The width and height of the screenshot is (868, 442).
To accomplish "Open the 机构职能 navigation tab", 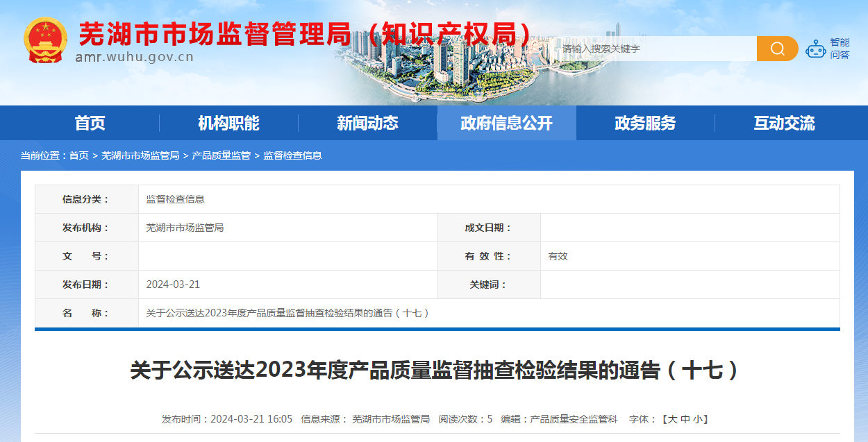I will (x=229, y=123).
